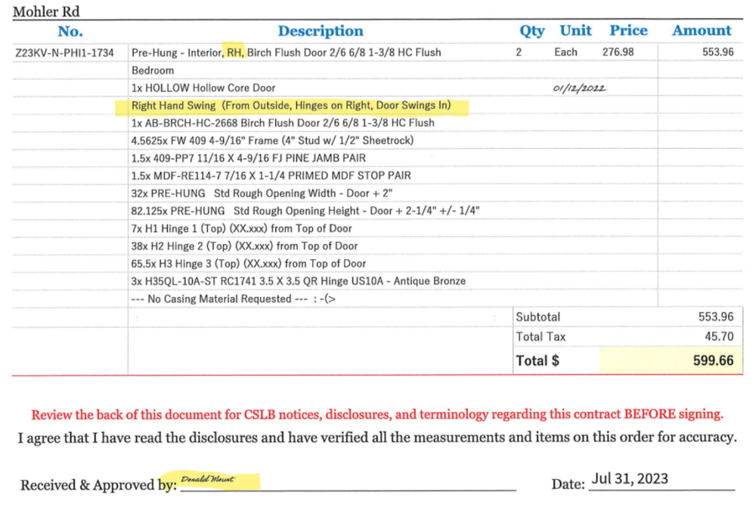Click the "No." column header

click(70, 31)
